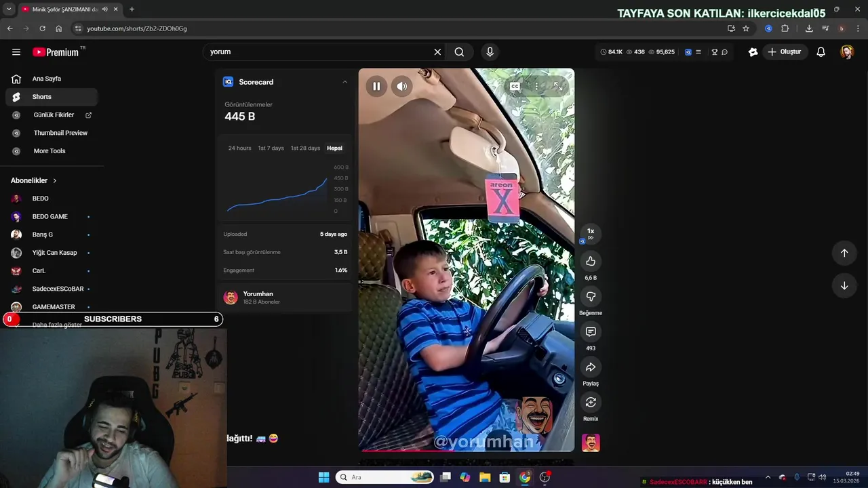This screenshot has height=488, width=868.
Task: Open the vidIQ sparkle icon beside Oluştur
Action: 753,52
